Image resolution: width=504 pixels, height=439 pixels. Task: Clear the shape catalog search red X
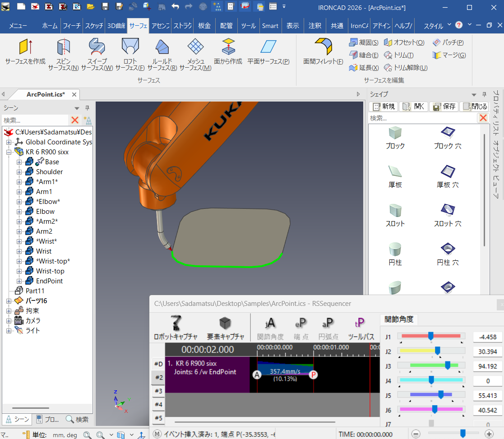point(483,118)
